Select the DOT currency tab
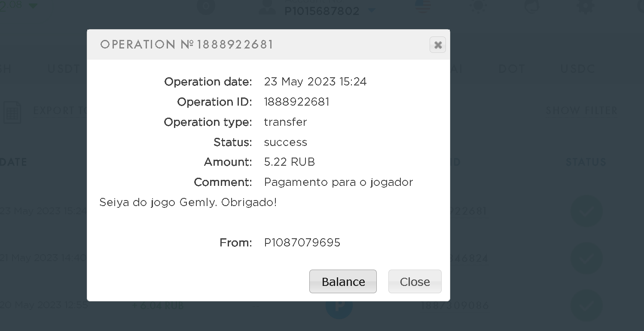 (512, 69)
